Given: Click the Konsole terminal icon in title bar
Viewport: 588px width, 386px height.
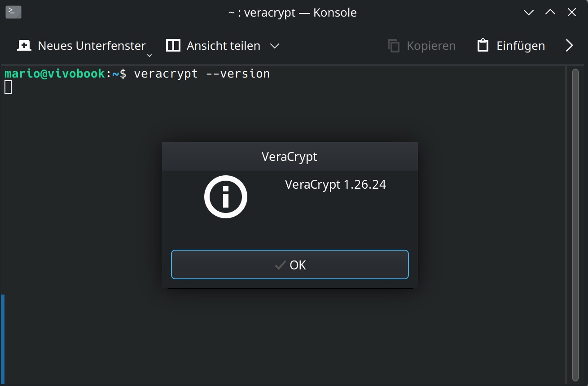Looking at the screenshot, I should click(x=13, y=12).
